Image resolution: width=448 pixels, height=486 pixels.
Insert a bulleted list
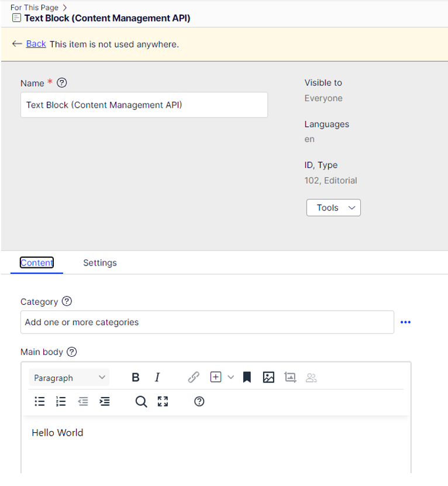(x=40, y=401)
